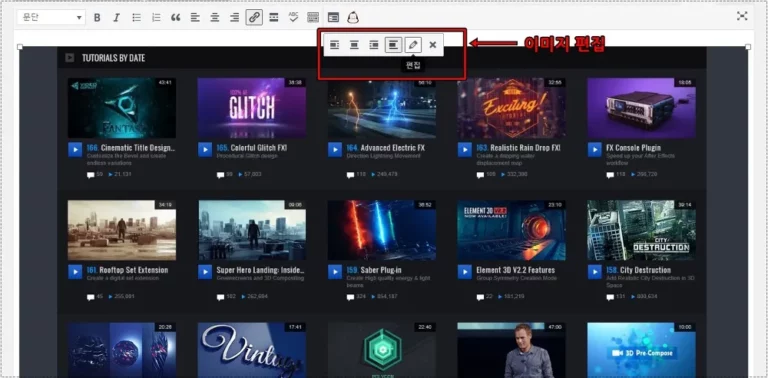Click play button beside Rooftop Set Extension
768x378 pixels.
coord(75,272)
